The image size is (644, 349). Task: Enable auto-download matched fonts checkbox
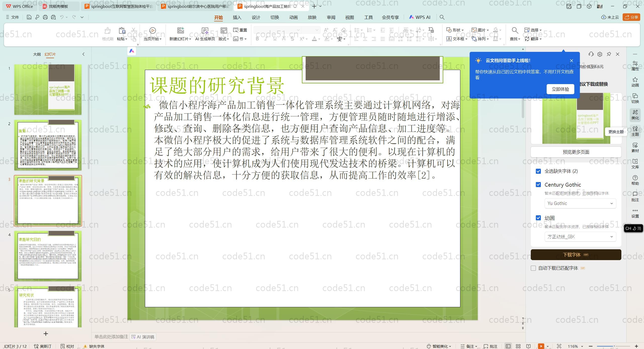pyautogui.click(x=533, y=268)
